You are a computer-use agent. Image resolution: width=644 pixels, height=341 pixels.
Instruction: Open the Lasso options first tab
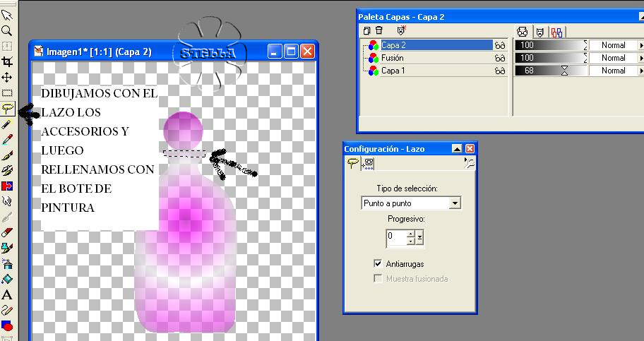352,164
